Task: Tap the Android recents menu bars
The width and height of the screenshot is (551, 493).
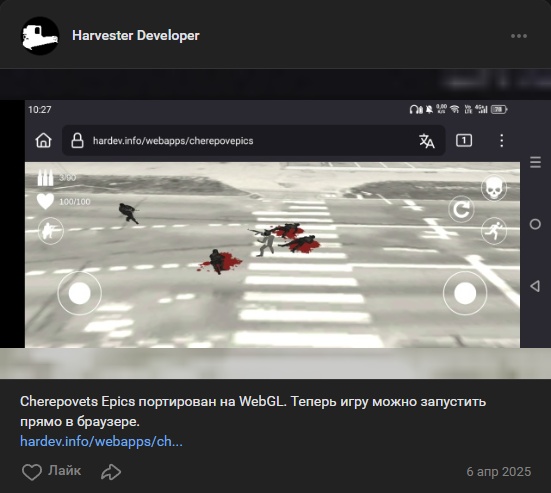Action: tap(535, 162)
